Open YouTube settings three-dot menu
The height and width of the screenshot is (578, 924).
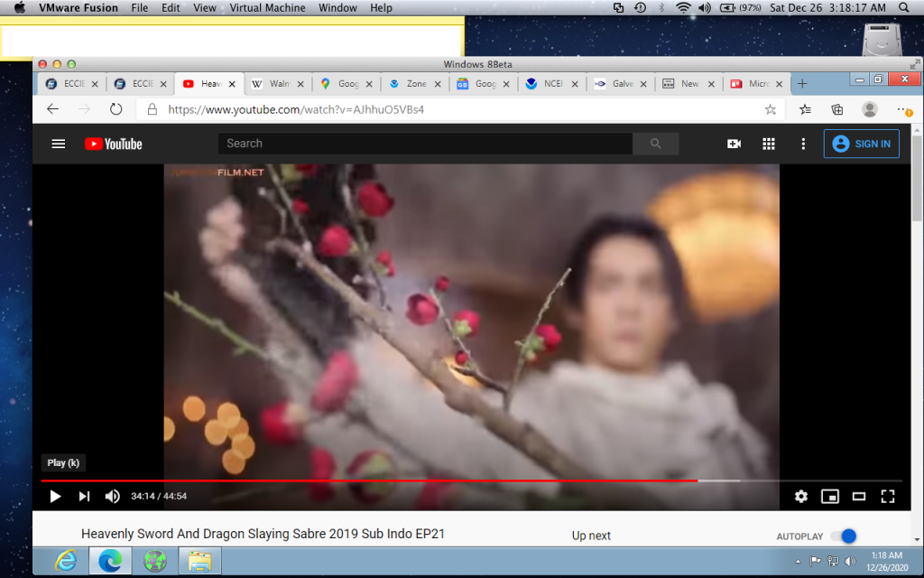(x=802, y=144)
